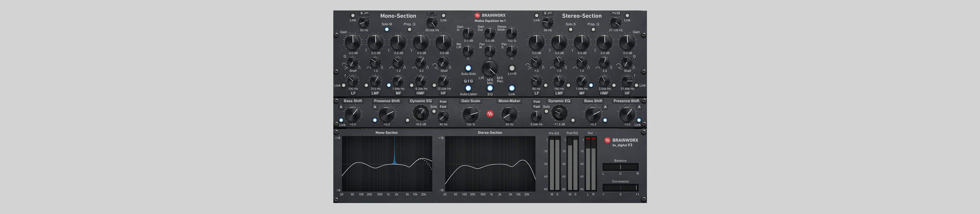Screen dimensions: 980x214
Task: Toggle the Solo M LED button
Action: click(x=387, y=29)
